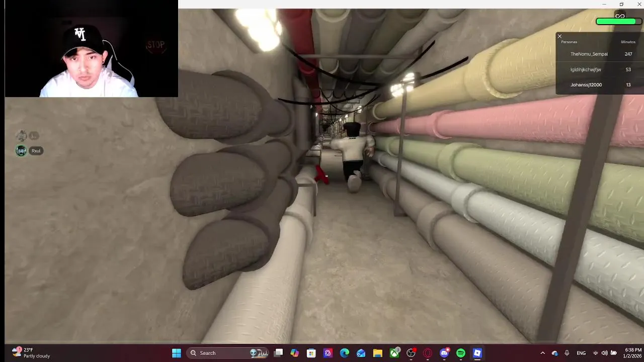Switch to OBS Studio on taskbar
This screenshot has height=362, width=644.
point(411,353)
